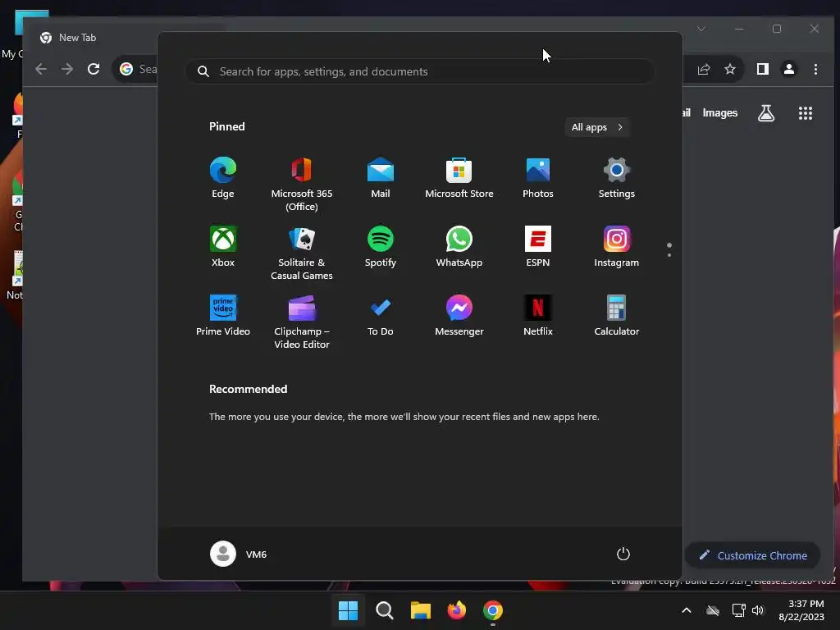Launch Prime Video app

coord(223,316)
